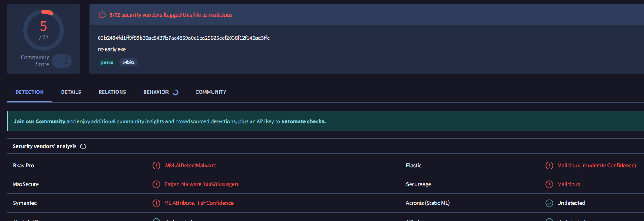Screen dimensions: 644x221
Task: Follow the Join our Community link
Action: (x=39, y=121)
